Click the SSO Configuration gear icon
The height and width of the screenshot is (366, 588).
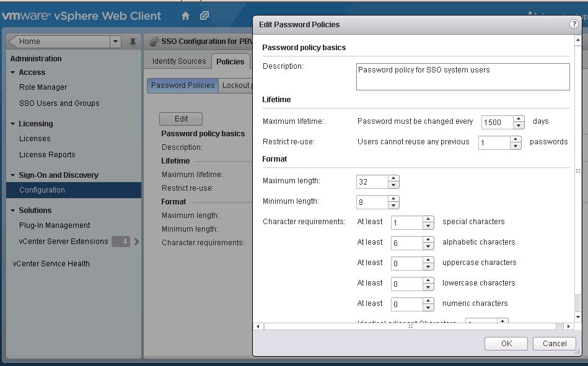click(x=154, y=41)
